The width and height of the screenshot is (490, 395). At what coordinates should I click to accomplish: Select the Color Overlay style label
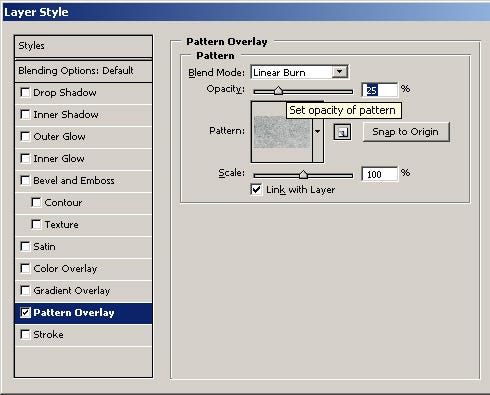(65, 269)
